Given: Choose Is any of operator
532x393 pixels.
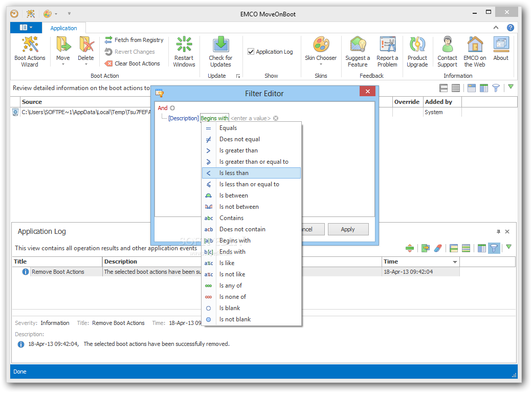Looking at the screenshot, I should point(251,286).
